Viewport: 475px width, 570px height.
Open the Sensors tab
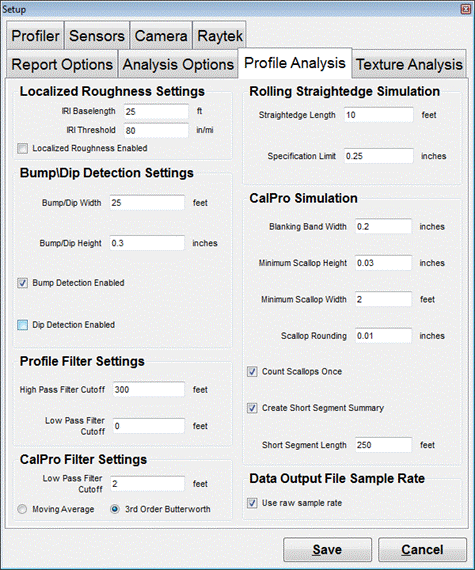97,36
